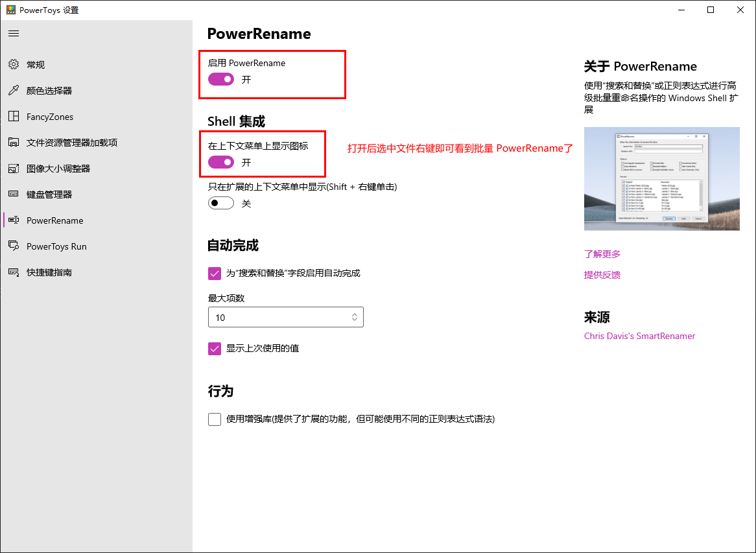Toggle 启用 PowerRename switch off
The height and width of the screenshot is (553, 756).
click(x=221, y=79)
